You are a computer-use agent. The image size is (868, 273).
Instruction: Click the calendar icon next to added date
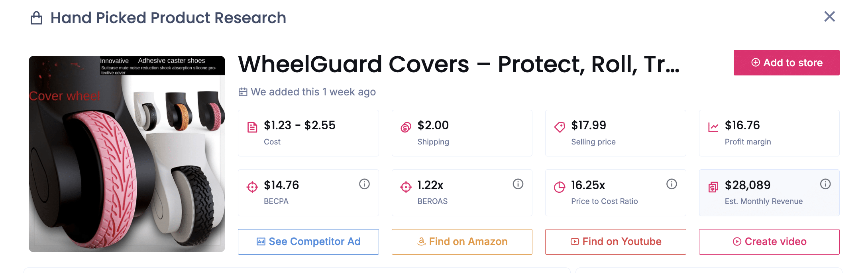point(243,91)
